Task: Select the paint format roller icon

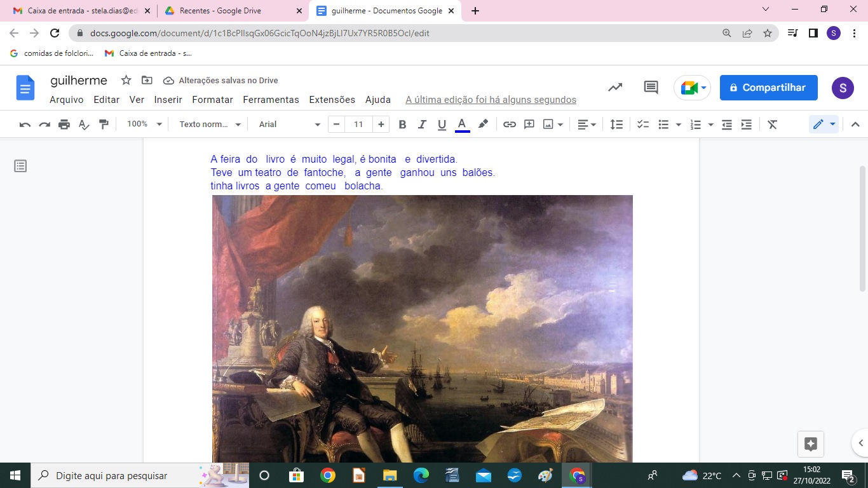Action: pos(104,125)
